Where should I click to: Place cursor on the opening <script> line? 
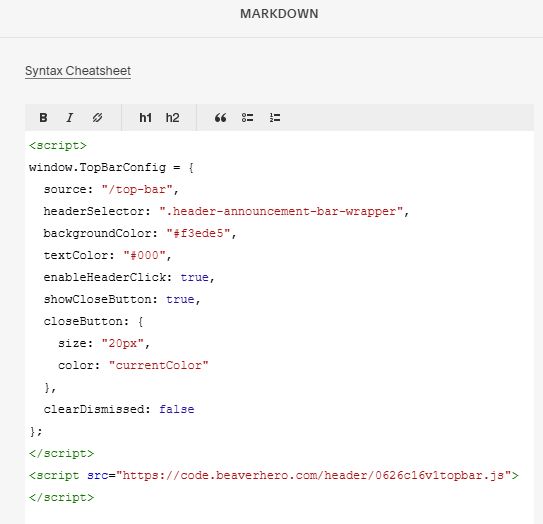click(x=58, y=145)
